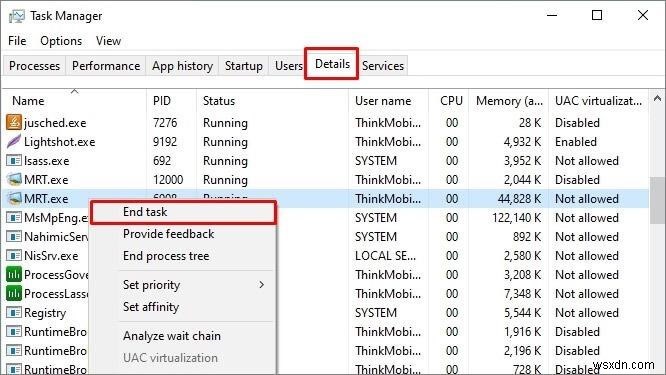Screen dimensions: 666x375
Task: Click SYSTEM user name of lsass.exe
Action: pos(376,161)
